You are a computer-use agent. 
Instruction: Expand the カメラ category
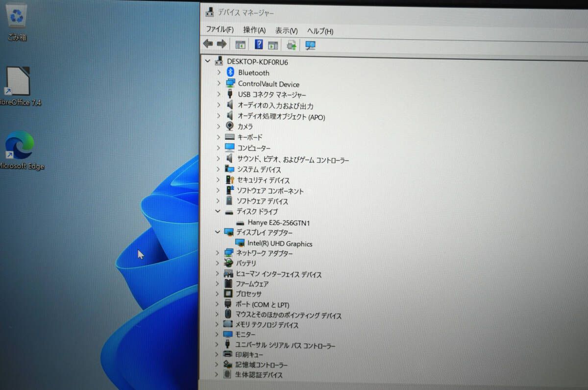[219, 126]
